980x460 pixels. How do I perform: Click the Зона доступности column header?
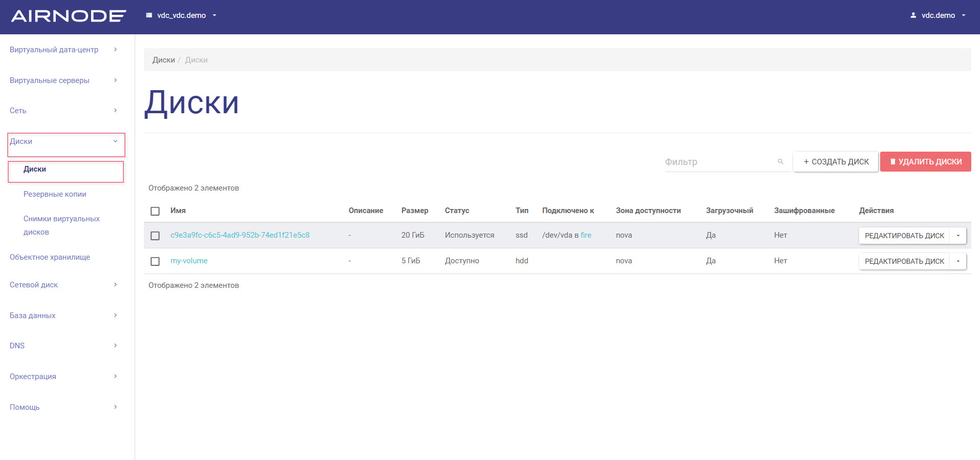[x=648, y=211]
